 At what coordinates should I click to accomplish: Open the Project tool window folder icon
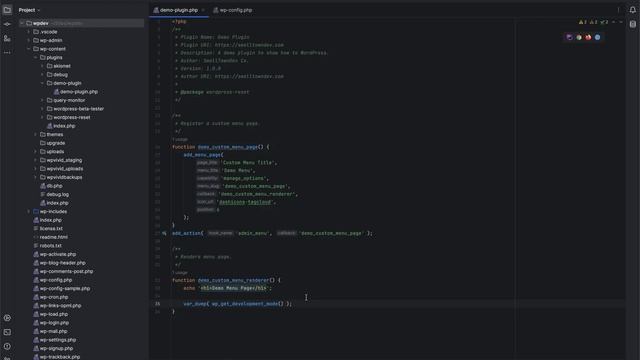[7, 10]
